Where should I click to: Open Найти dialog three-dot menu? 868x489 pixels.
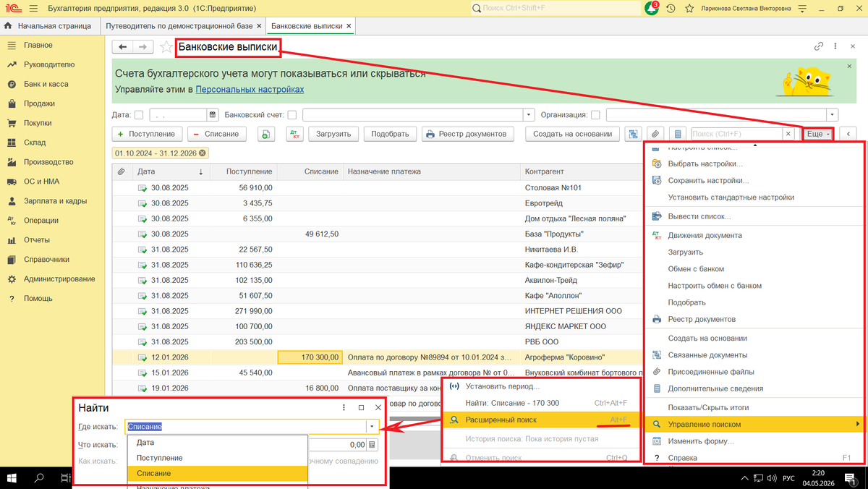[x=344, y=408]
